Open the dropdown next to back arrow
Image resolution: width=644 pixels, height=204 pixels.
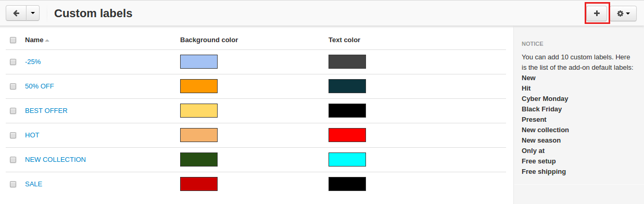tap(32, 14)
